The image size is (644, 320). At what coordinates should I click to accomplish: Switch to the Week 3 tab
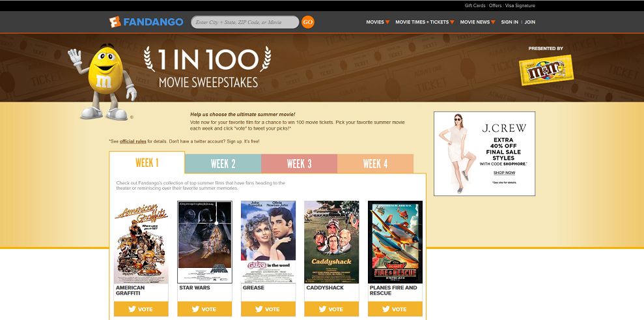tap(299, 164)
